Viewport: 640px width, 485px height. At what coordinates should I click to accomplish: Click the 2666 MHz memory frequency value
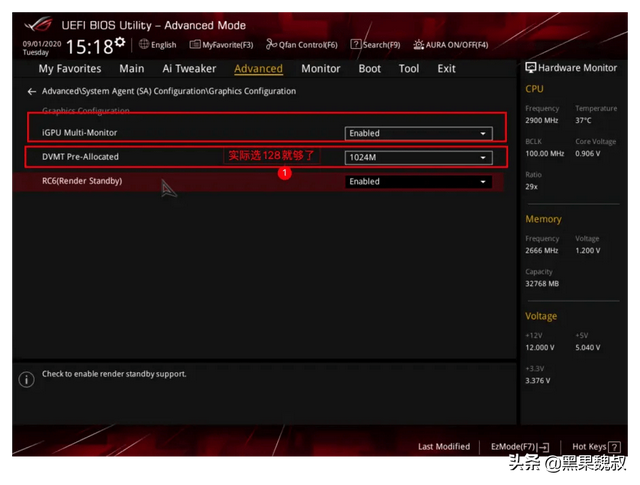tap(541, 251)
